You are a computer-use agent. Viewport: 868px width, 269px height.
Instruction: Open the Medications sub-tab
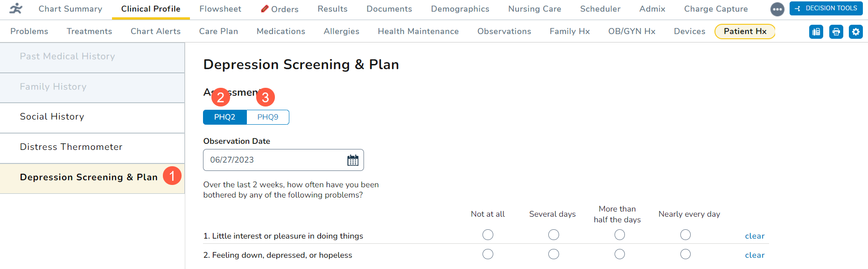281,31
